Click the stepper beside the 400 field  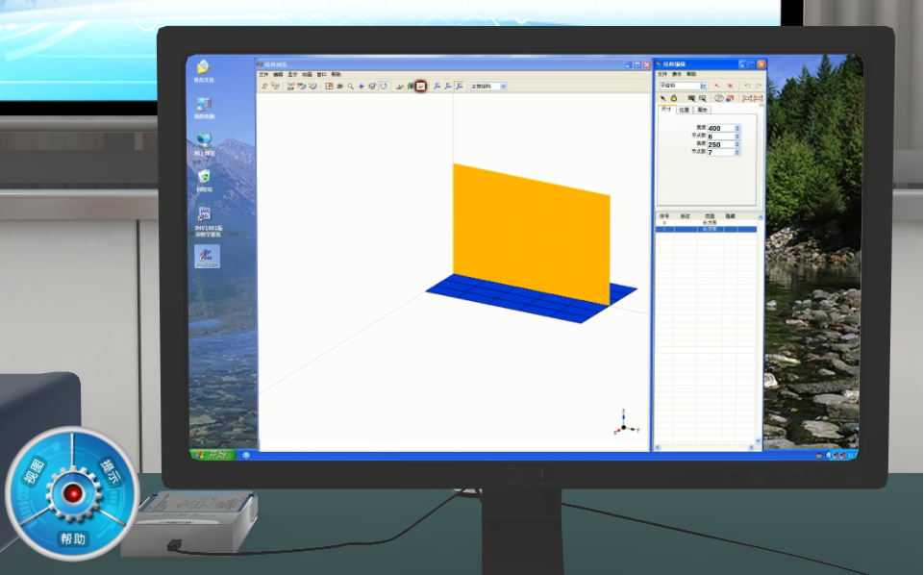click(737, 128)
